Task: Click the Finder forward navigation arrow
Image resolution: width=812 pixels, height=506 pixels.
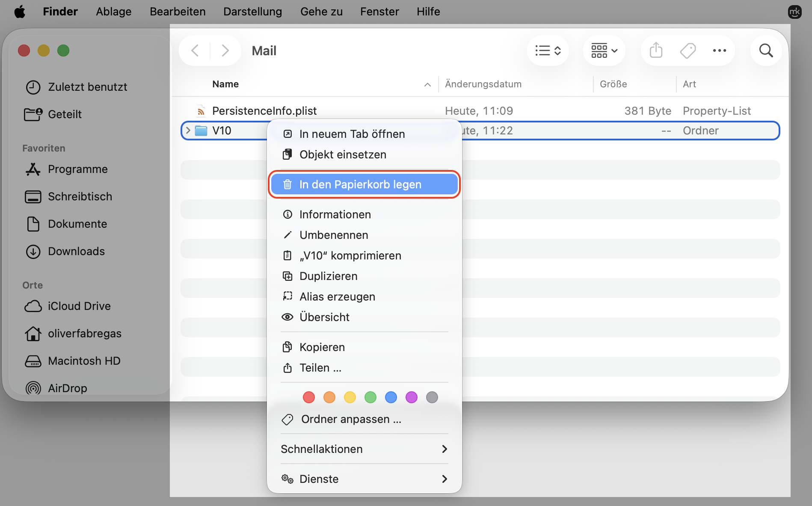Action: coord(225,51)
